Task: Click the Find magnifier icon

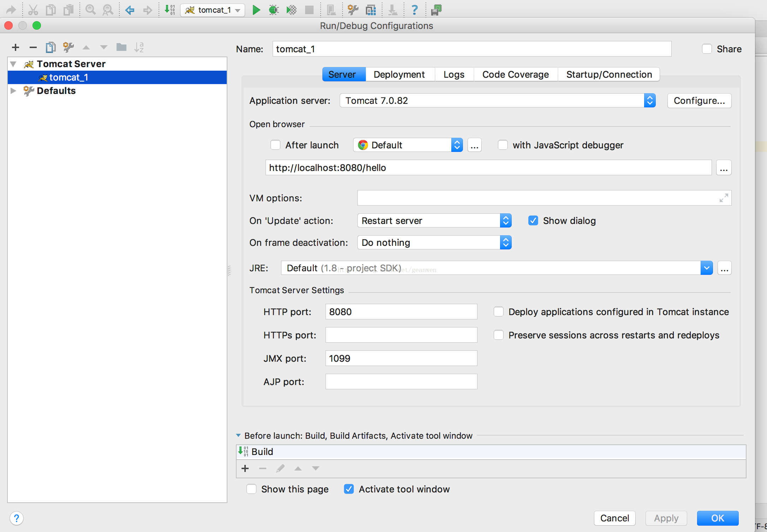Action: click(x=91, y=10)
